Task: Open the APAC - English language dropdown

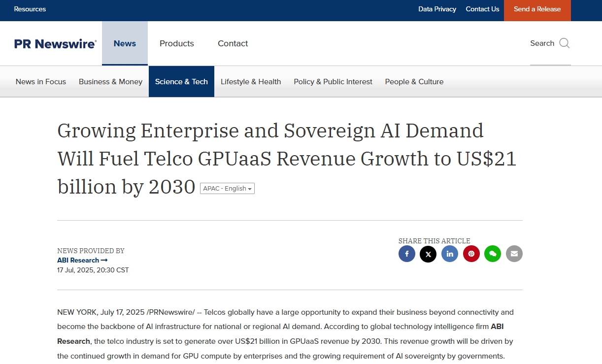Action: point(227,188)
